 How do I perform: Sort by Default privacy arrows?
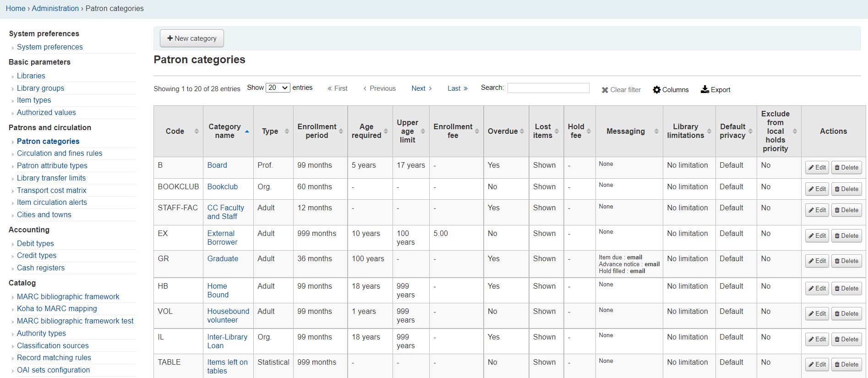click(750, 131)
